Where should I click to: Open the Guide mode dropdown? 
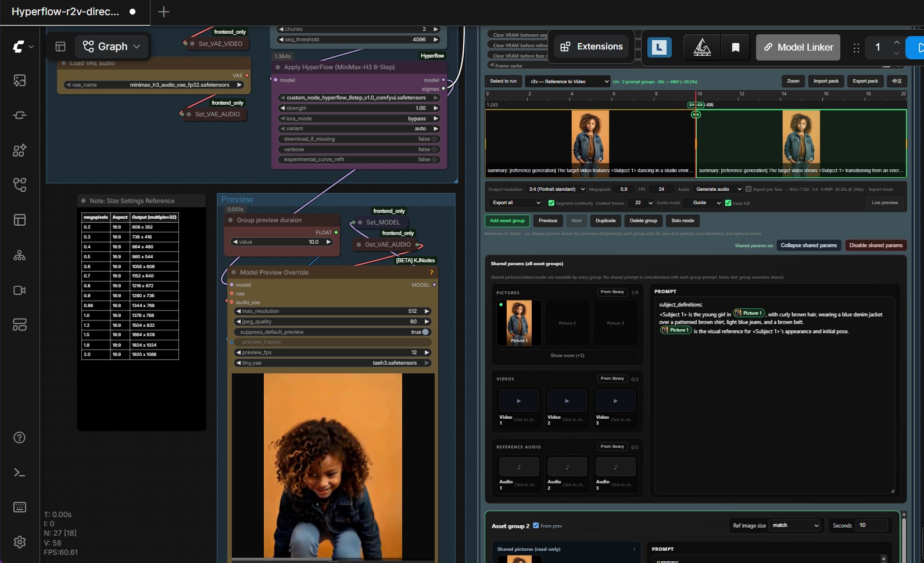[x=703, y=203]
